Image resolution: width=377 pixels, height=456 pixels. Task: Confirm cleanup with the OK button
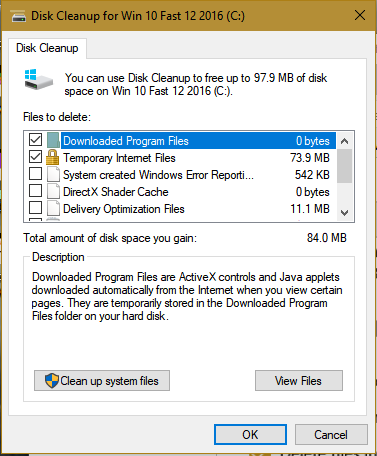click(250, 434)
